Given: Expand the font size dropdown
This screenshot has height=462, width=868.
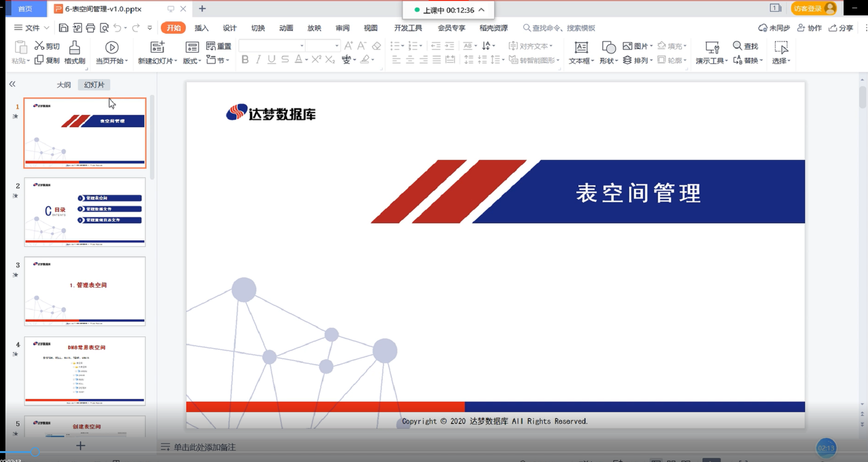Looking at the screenshot, I should 336,46.
